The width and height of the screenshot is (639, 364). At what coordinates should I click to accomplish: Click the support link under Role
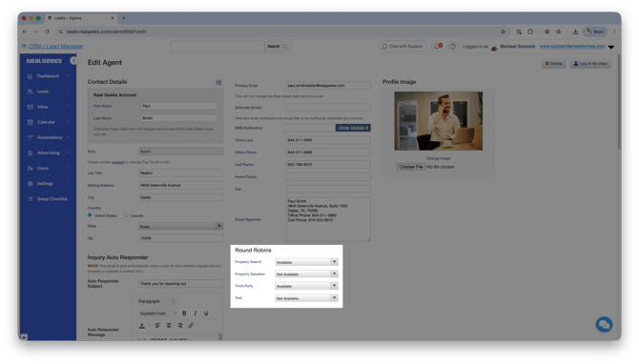coord(118,162)
